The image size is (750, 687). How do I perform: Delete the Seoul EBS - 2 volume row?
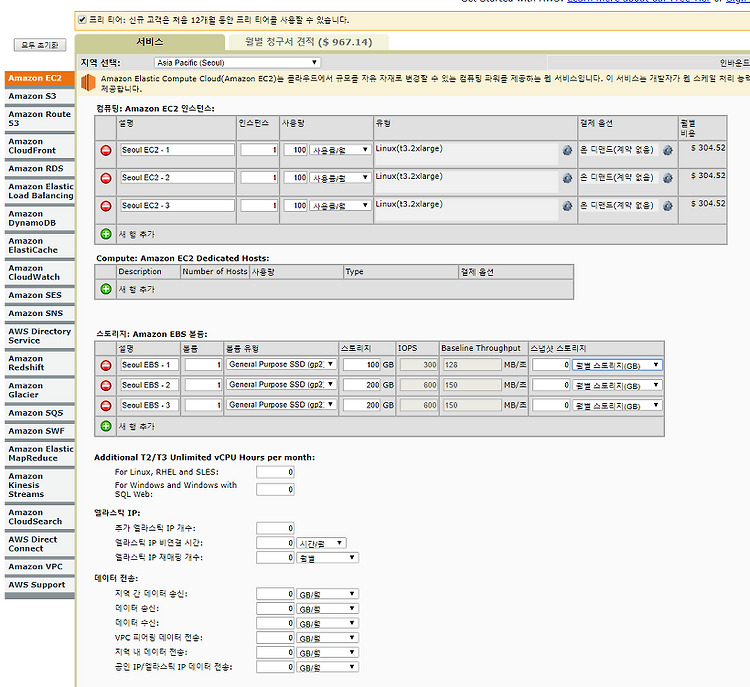[106, 386]
